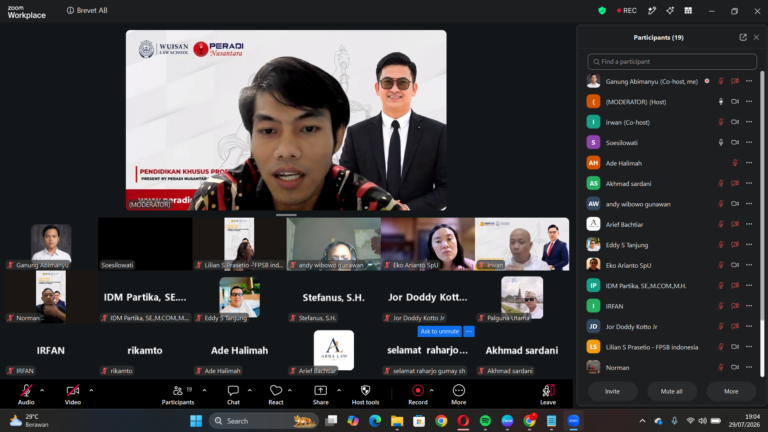Open more options for andy wibowo gunawan
Screen dimensions: 768x432
(749, 204)
